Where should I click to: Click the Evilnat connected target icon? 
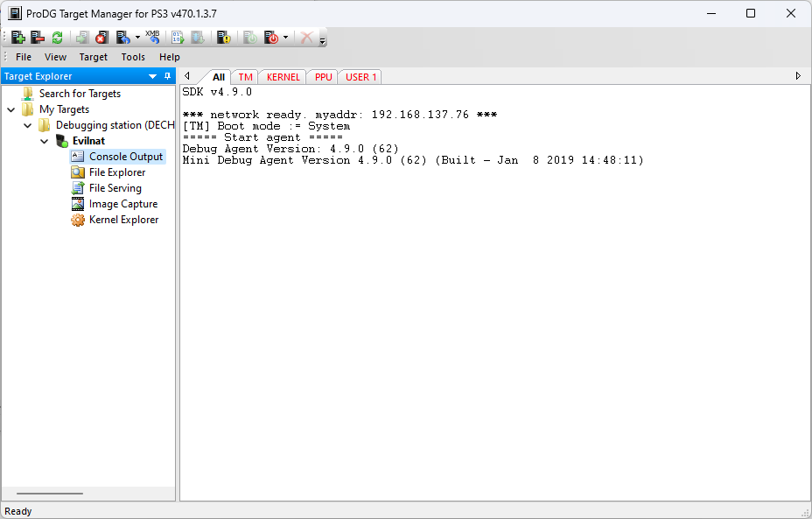62,141
